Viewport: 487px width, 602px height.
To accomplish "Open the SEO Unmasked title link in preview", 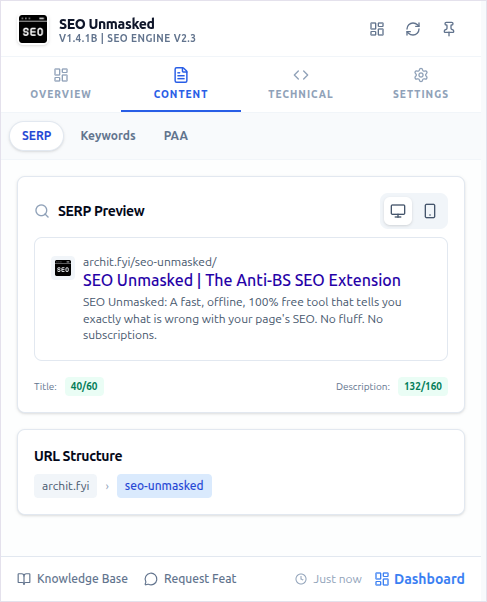I will point(242,280).
